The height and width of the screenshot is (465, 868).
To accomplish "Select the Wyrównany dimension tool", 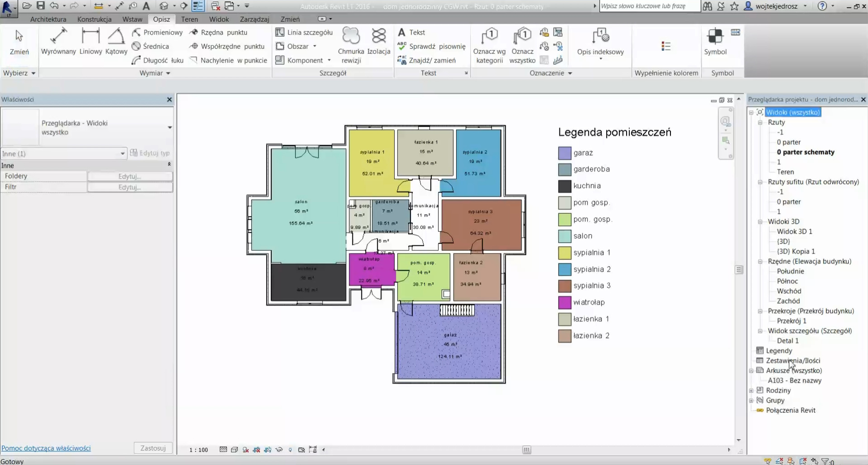I will pyautogui.click(x=58, y=41).
